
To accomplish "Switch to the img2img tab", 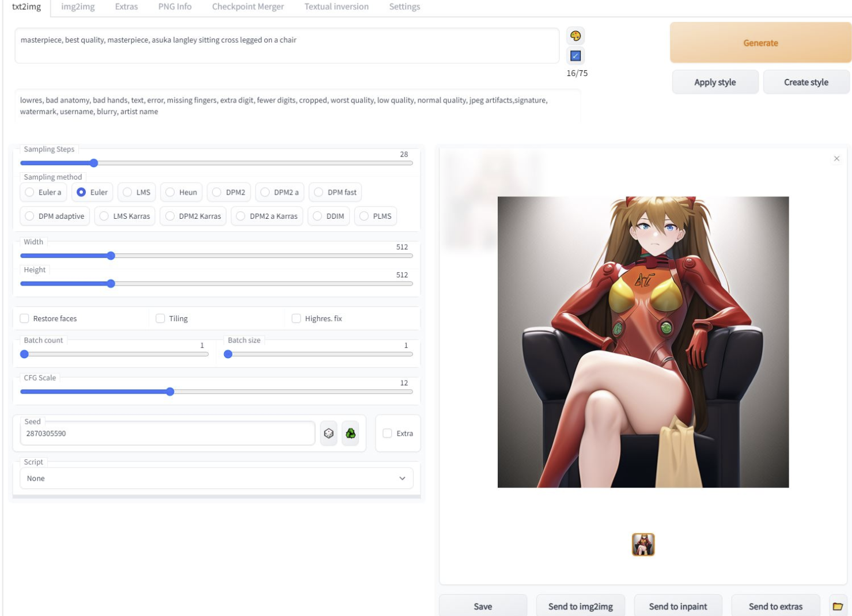I will click(x=78, y=7).
